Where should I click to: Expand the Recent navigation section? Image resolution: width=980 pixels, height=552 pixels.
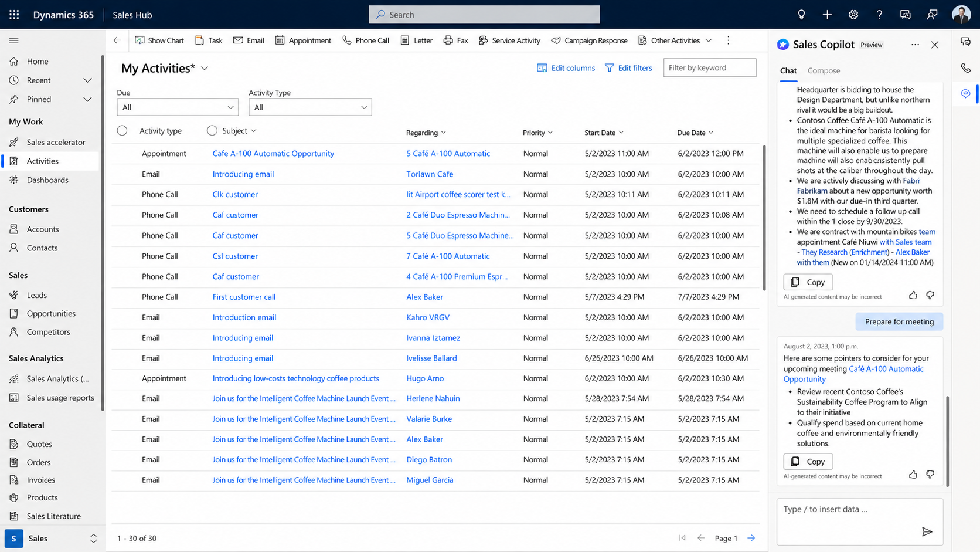(87, 80)
